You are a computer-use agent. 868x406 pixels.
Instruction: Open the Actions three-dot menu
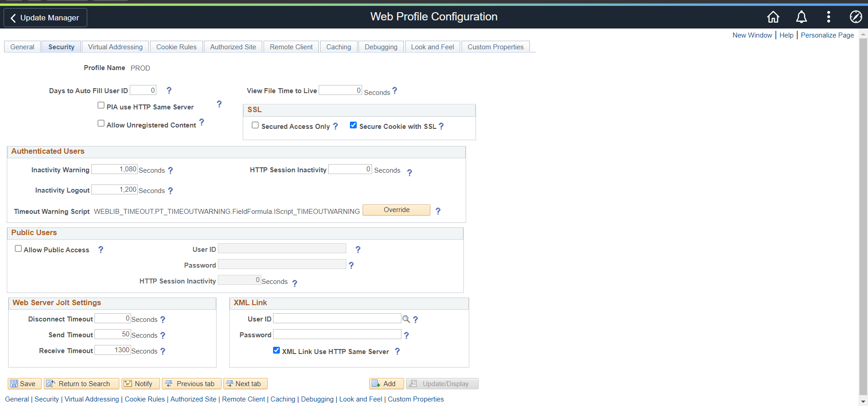point(828,17)
